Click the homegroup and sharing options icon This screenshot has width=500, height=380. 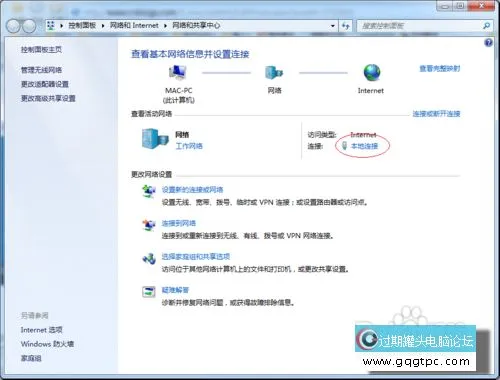149,258
